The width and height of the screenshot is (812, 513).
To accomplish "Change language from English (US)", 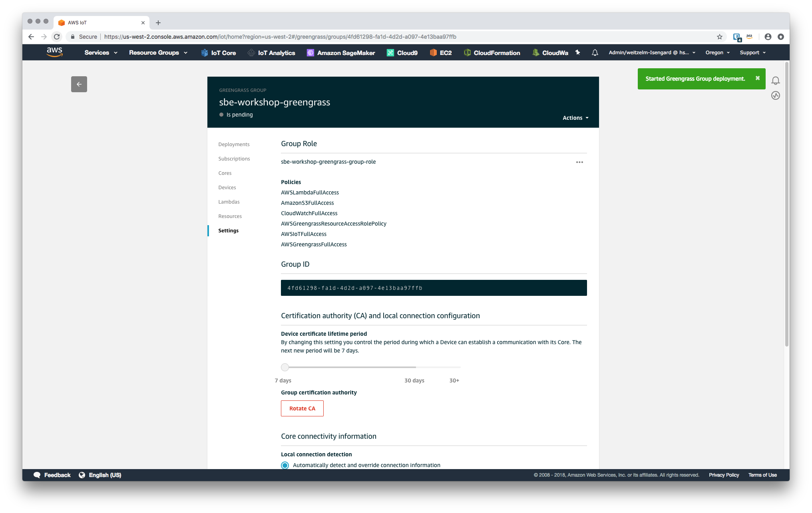I will pyautogui.click(x=100, y=475).
